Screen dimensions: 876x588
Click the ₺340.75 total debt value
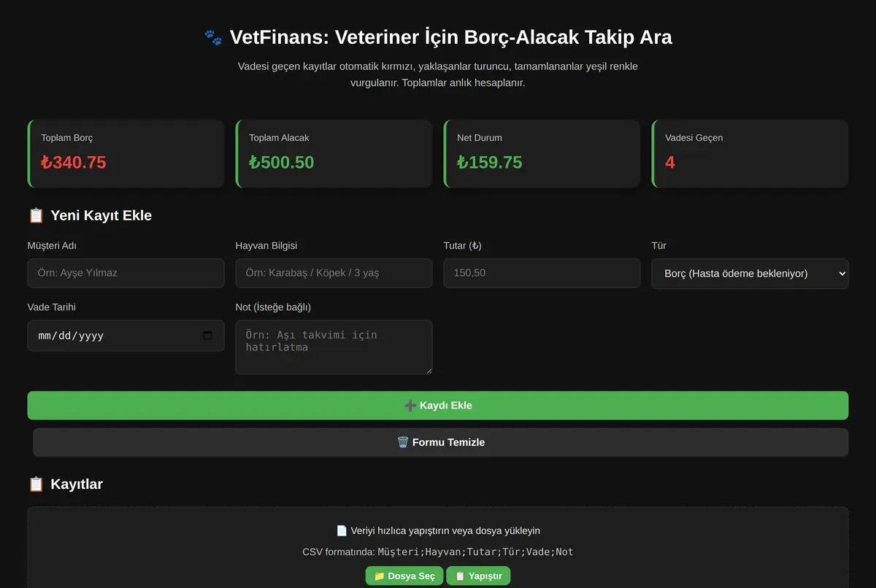[x=74, y=162]
